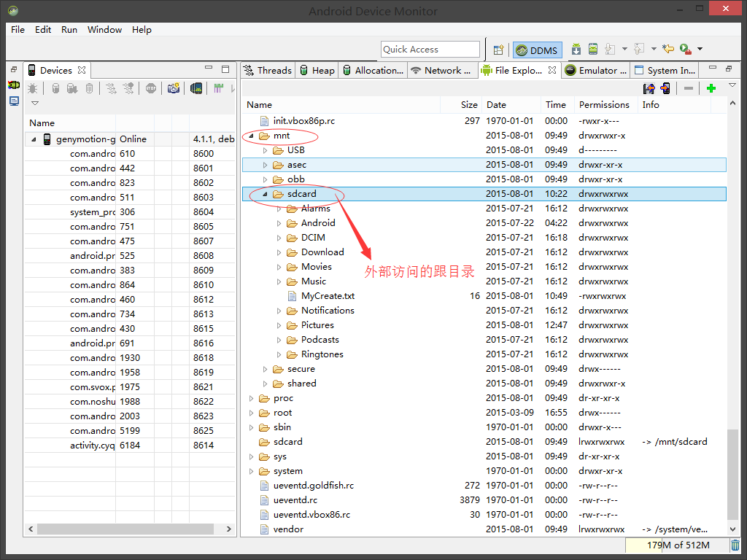
Task: Open the Devices view menu triangle
Action: (35, 103)
